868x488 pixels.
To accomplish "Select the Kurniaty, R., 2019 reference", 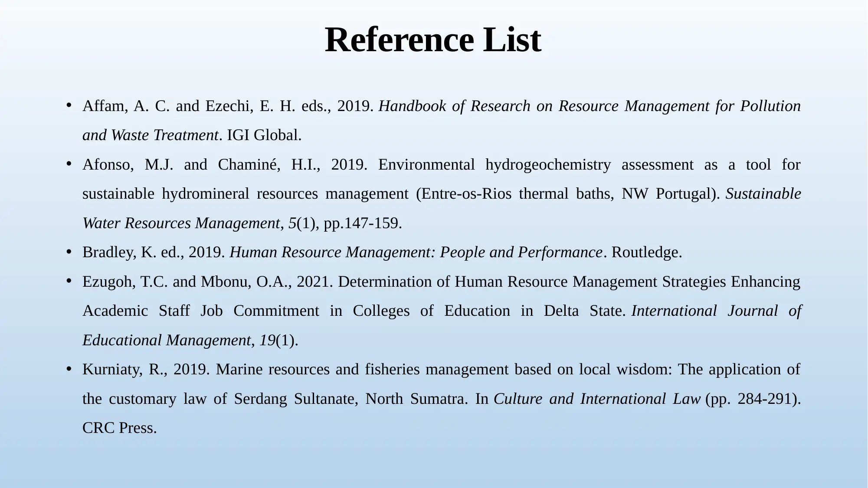I will pyautogui.click(x=442, y=399).
